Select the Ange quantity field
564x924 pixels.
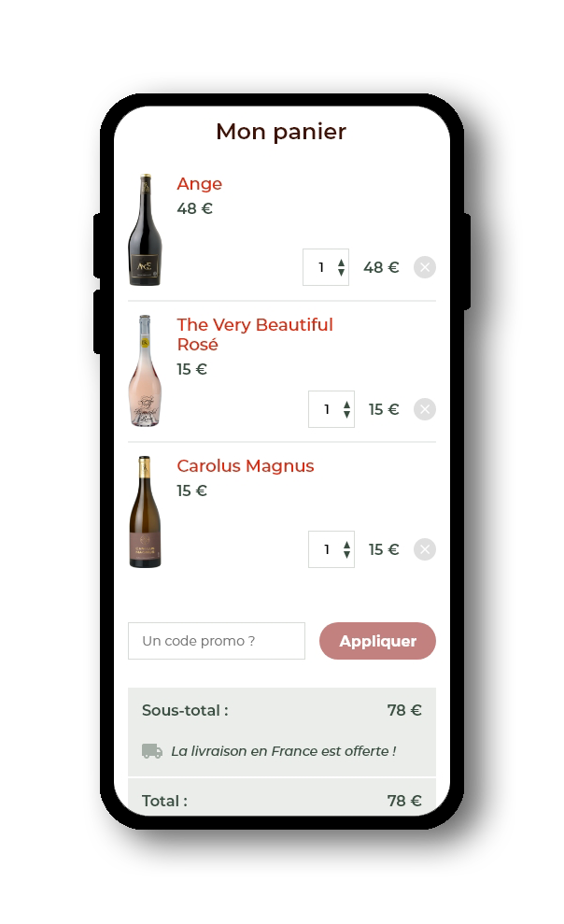(320, 267)
